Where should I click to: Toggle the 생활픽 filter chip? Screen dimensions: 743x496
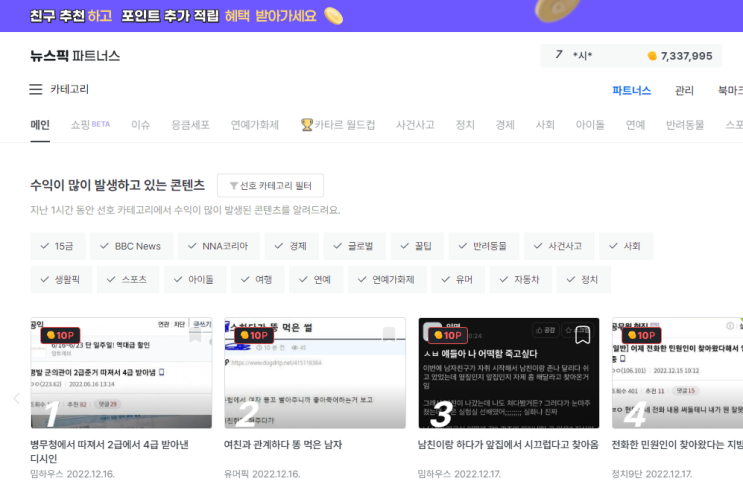(61, 280)
